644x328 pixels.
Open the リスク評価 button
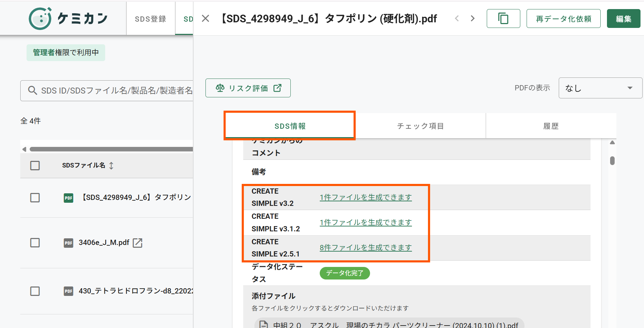248,88
